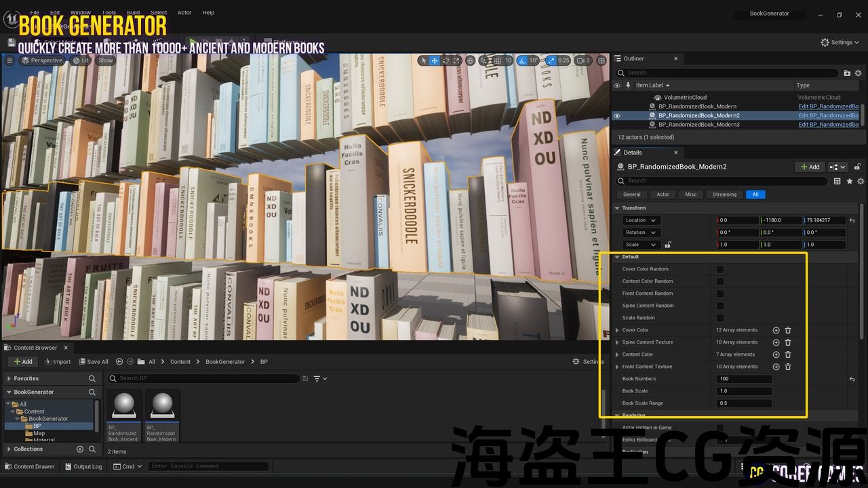
Task: Collapse the Default section in Details
Action: pos(617,257)
